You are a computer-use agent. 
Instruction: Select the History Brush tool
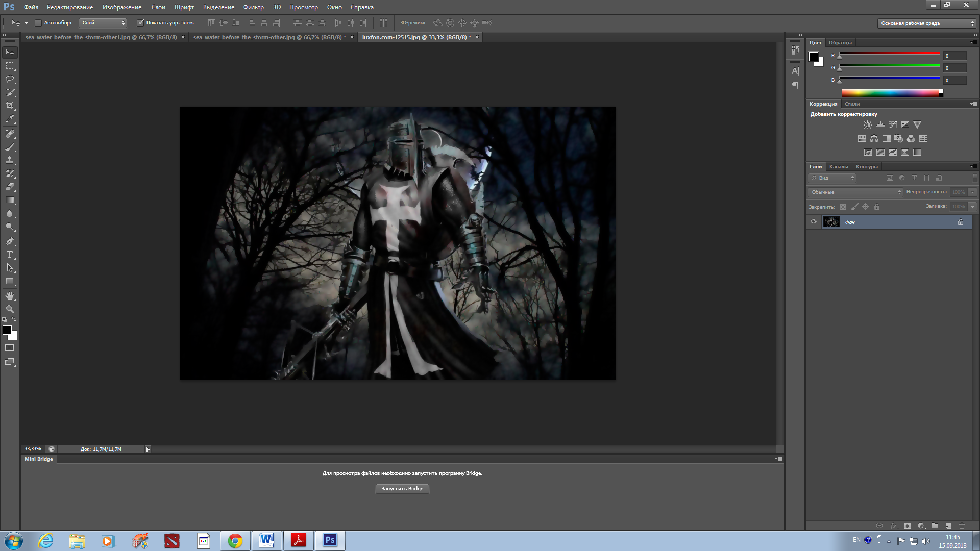point(10,173)
